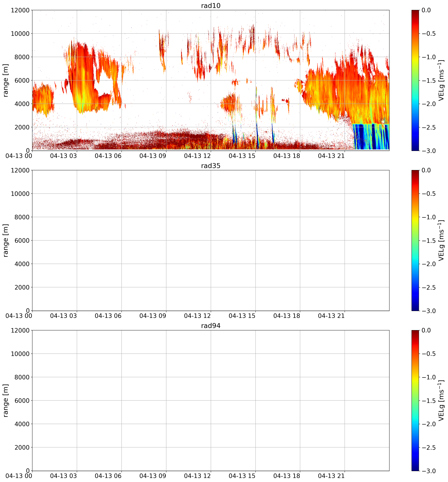Click the rad94 colorbar label 'VELg [ms⁻¹]'
The image size is (448, 482).
pyautogui.click(x=441, y=400)
